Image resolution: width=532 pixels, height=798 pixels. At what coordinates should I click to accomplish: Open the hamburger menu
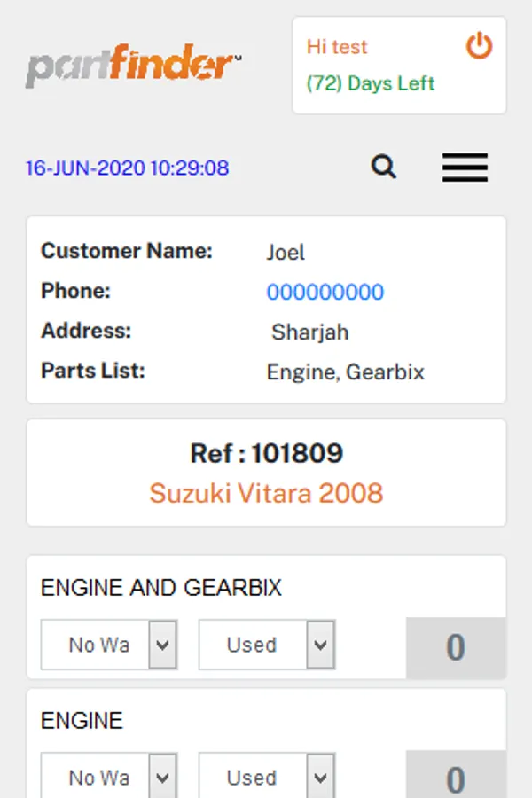pyautogui.click(x=465, y=167)
